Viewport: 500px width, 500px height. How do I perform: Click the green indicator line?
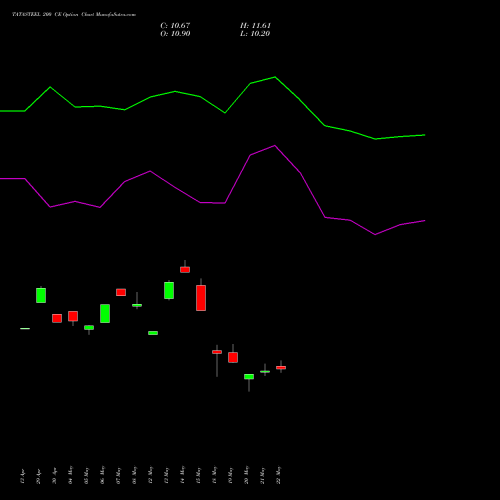coord(200,97)
